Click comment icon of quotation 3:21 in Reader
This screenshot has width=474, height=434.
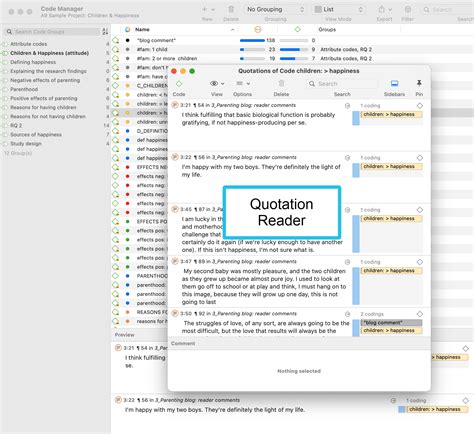point(347,106)
